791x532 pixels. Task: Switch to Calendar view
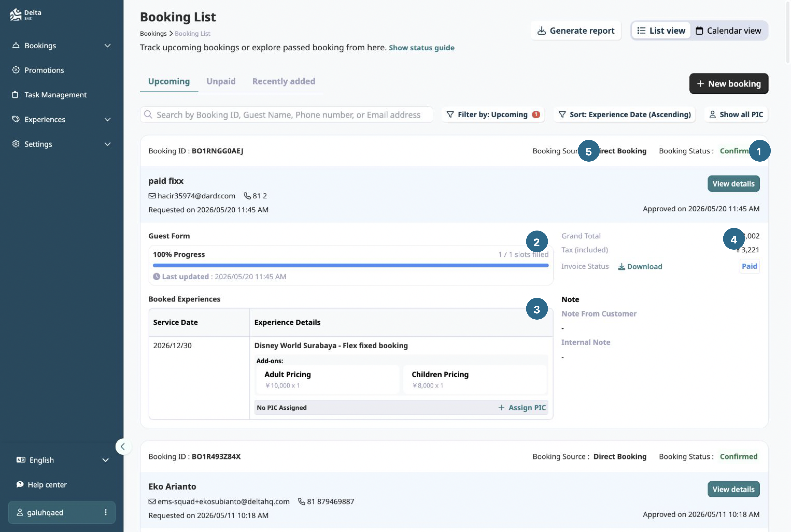click(729, 31)
